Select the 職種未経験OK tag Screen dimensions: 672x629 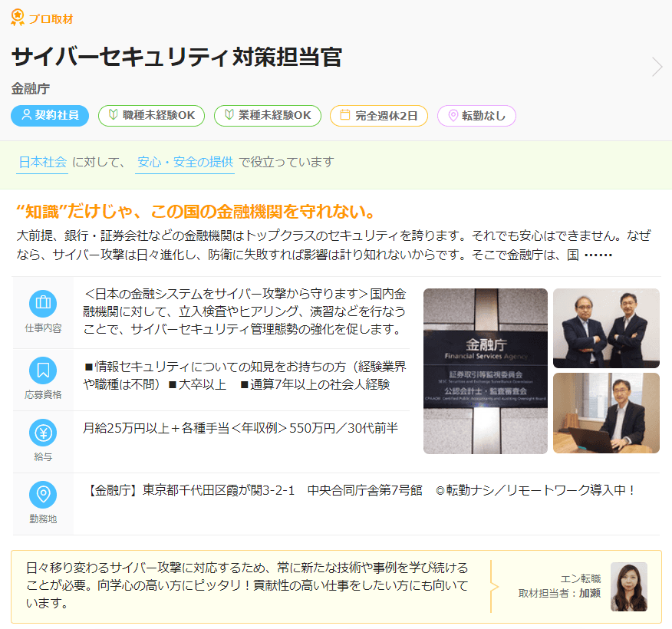coord(151,116)
